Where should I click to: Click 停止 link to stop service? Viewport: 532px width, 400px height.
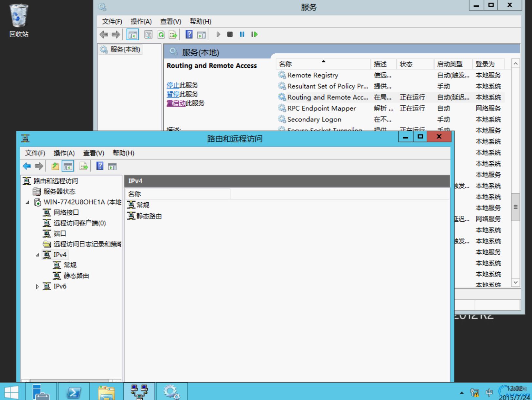(173, 85)
